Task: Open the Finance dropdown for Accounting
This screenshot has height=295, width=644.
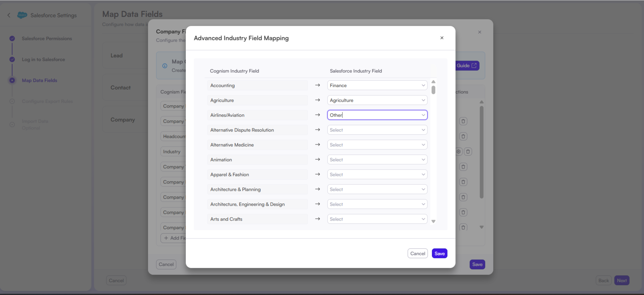Action: pos(377,85)
